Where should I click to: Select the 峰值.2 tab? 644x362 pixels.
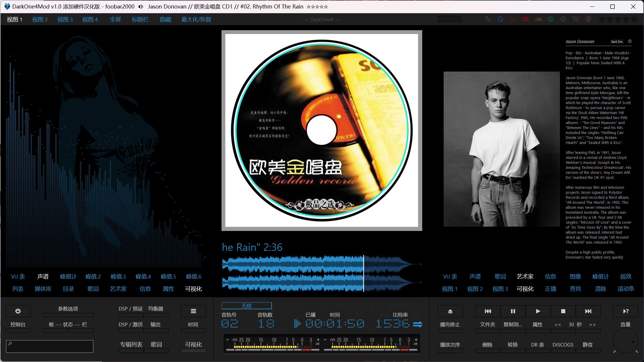pyautogui.click(x=93, y=276)
